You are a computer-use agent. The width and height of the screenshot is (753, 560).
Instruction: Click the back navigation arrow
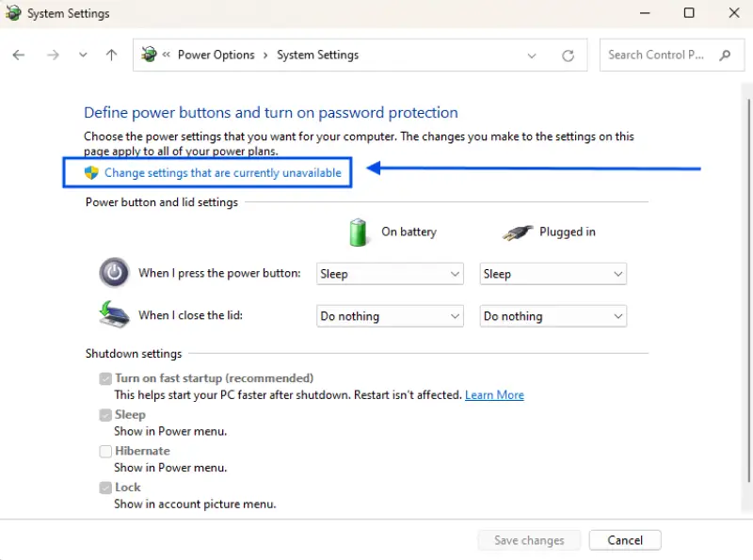point(19,55)
